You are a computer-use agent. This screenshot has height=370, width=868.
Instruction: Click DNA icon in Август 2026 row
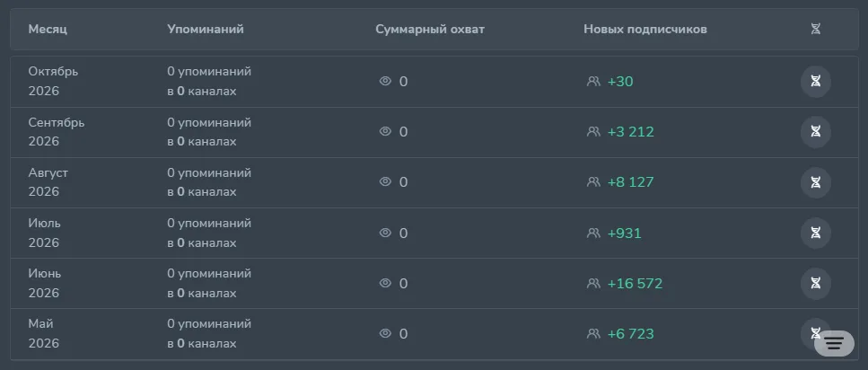pos(815,182)
